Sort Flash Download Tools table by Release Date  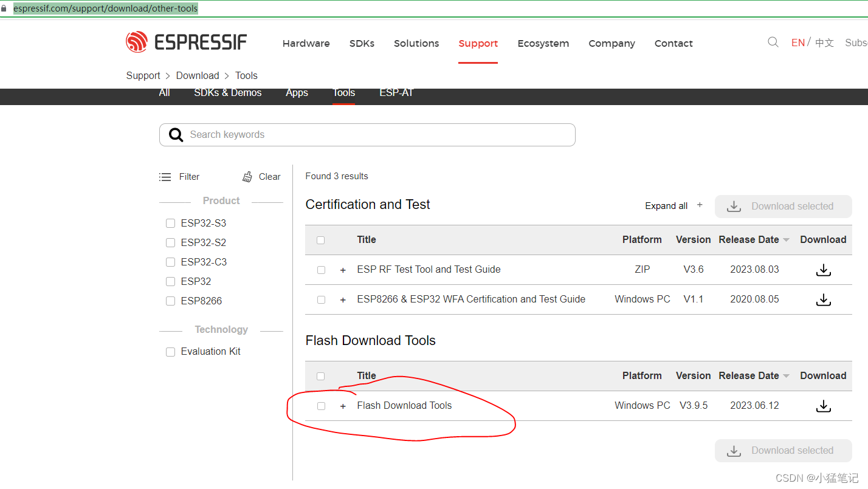coord(786,376)
